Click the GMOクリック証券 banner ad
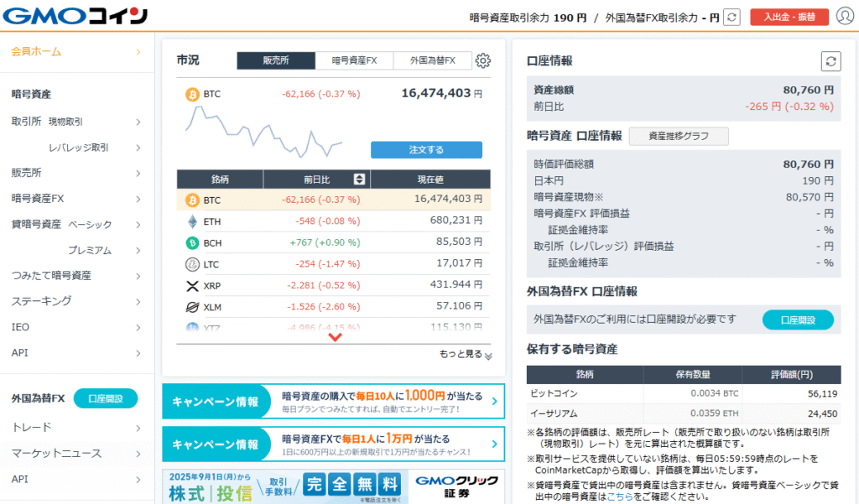The width and height of the screenshot is (859, 504). click(333, 486)
